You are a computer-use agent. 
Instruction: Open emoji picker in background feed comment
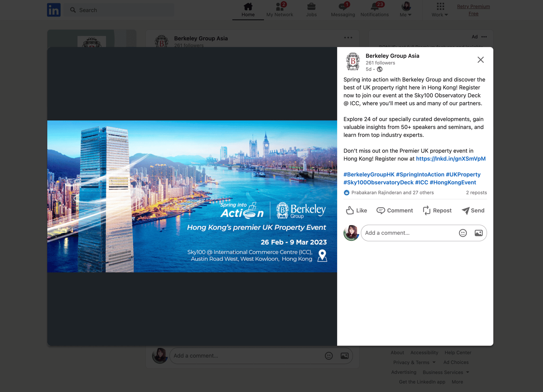coord(329,356)
